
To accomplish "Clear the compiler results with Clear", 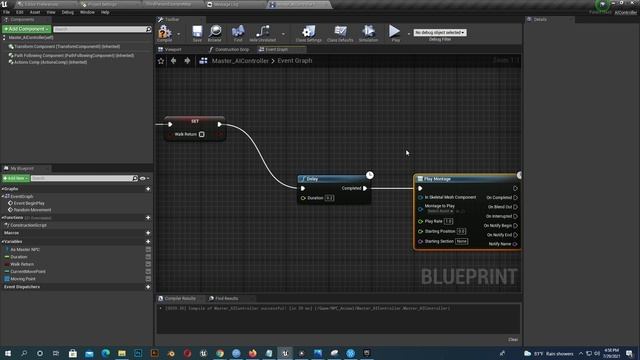I will coord(513,340).
